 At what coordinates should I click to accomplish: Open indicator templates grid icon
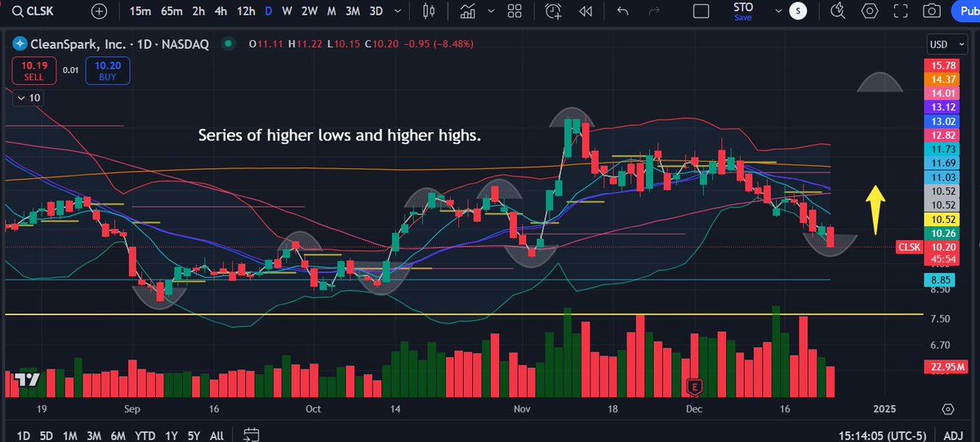pyautogui.click(x=514, y=11)
